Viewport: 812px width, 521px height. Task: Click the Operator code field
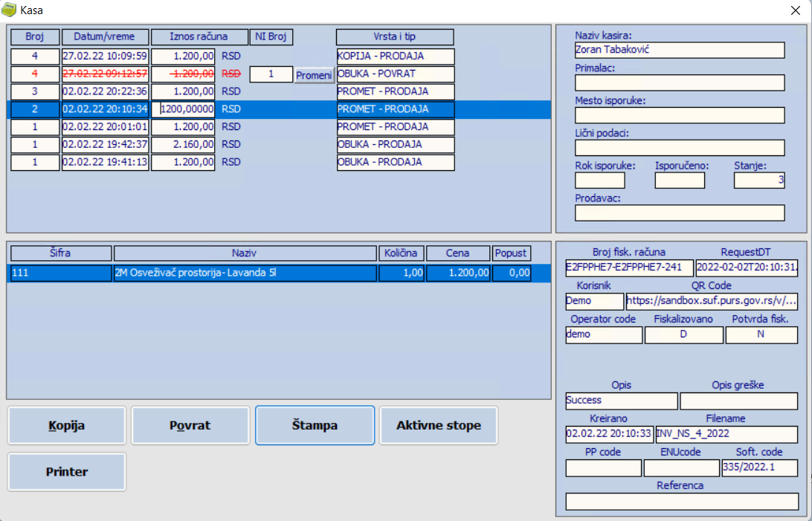pyautogui.click(x=604, y=334)
